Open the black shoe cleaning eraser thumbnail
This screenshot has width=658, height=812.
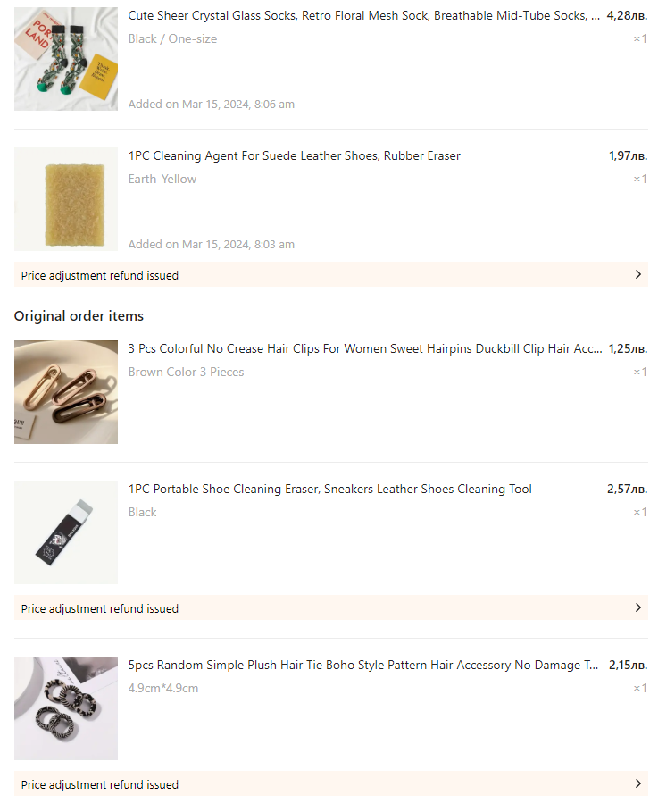pos(66,532)
